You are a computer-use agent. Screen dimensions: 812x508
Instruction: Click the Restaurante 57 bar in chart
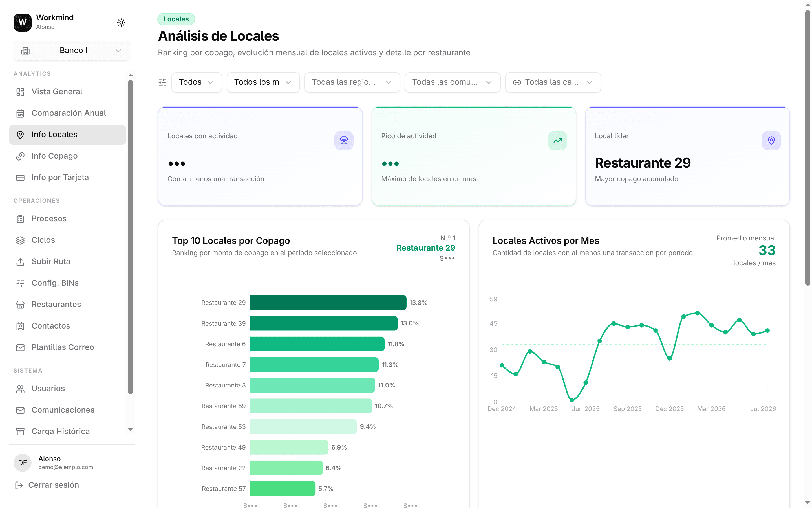(283, 489)
